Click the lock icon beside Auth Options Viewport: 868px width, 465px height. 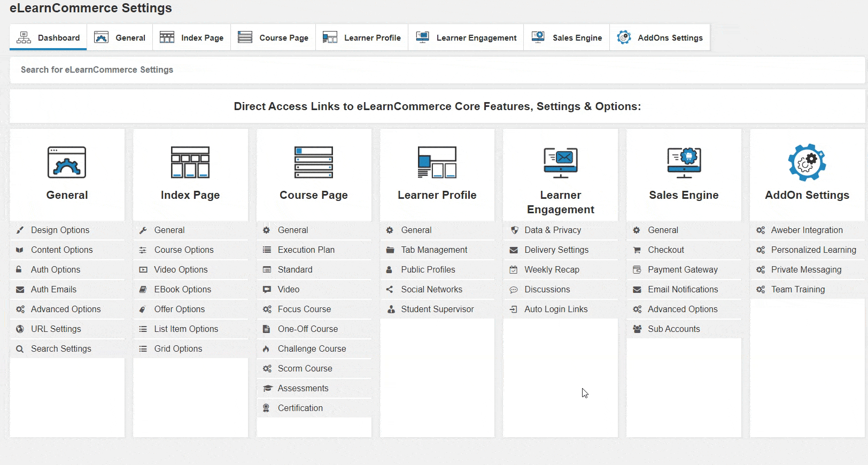click(x=20, y=270)
